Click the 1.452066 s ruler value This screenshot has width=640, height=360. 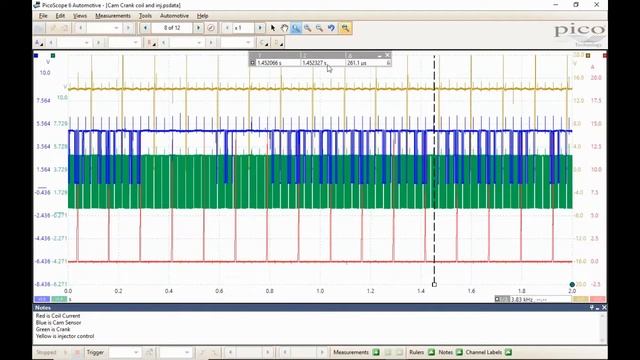[x=269, y=63]
